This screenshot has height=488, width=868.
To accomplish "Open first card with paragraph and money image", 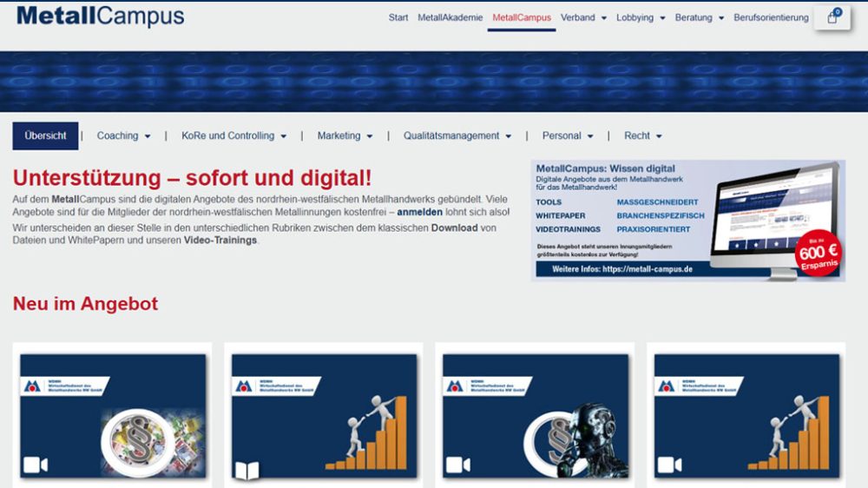I will [x=113, y=415].
